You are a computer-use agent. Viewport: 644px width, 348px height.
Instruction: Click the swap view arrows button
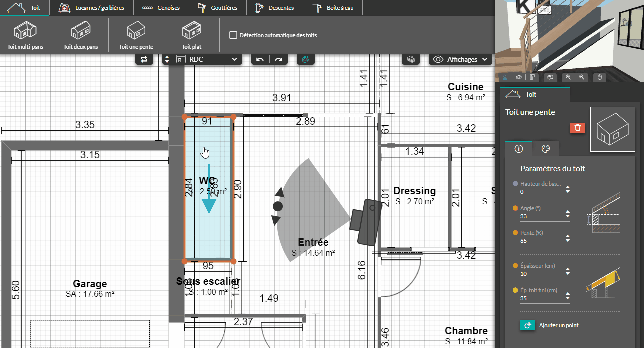pos(144,59)
